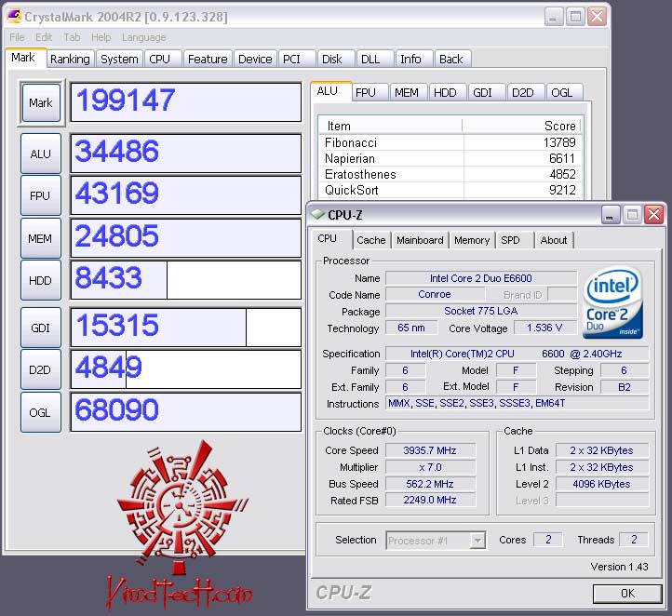Open the Cache tab in CPU-Z
The image size is (672, 616).
pyautogui.click(x=371, y=240)
